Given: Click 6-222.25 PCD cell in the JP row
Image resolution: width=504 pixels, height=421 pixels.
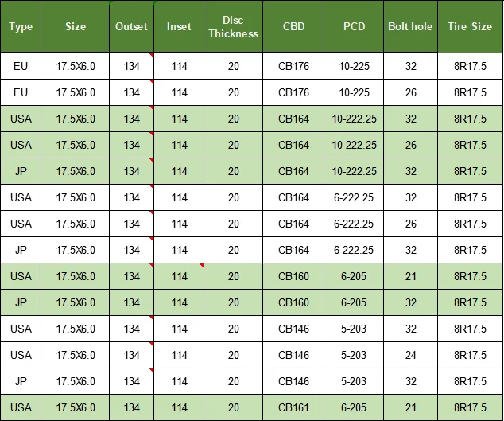Looking at the screenshot, I should pyautogui.click(x=354, y=250).
